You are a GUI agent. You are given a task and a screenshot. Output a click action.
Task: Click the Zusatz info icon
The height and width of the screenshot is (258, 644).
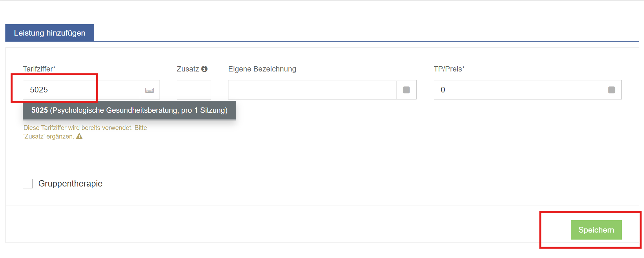(205, 69)
